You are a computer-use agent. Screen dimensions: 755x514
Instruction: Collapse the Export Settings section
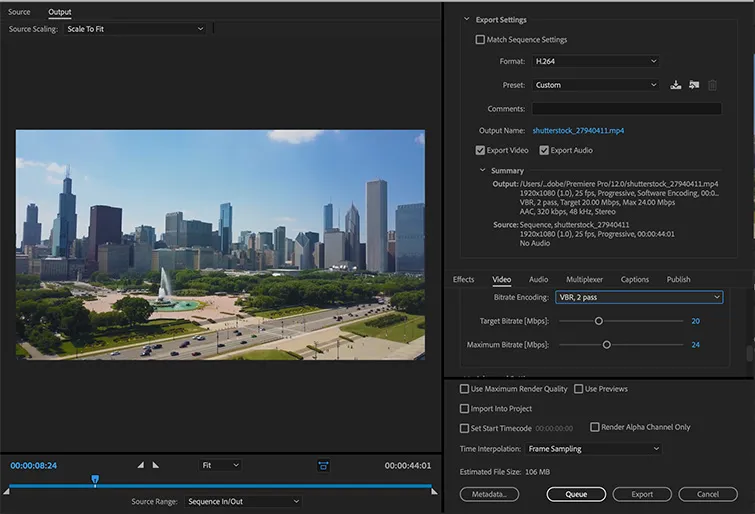click(466, 20)
